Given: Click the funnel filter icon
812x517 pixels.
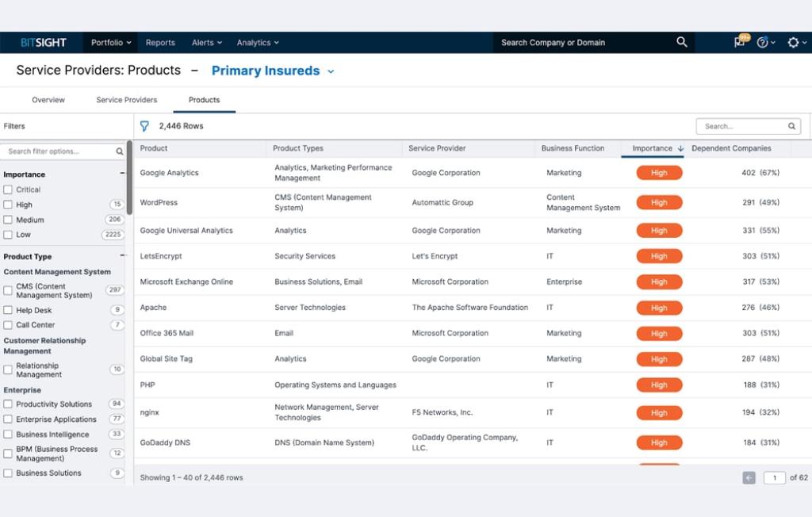Looking at the screenshot, I should tap(144, 126).
